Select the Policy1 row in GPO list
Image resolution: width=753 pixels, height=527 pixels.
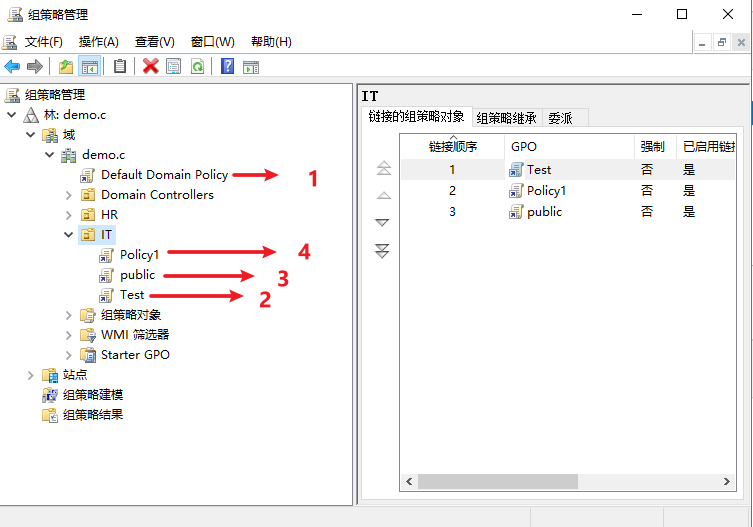click(x=548, y=191)
